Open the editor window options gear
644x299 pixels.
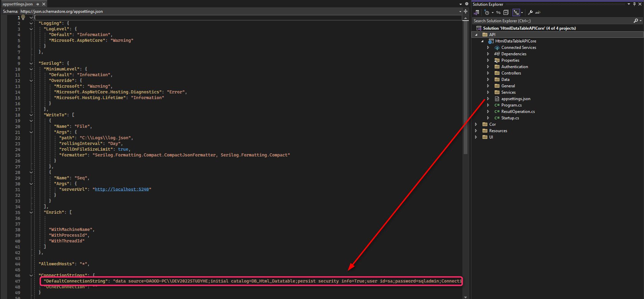(x=467, y=4)
